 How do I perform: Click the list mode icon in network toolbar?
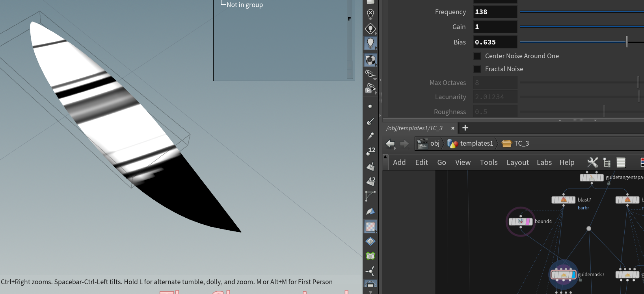[x=621, y=163]
